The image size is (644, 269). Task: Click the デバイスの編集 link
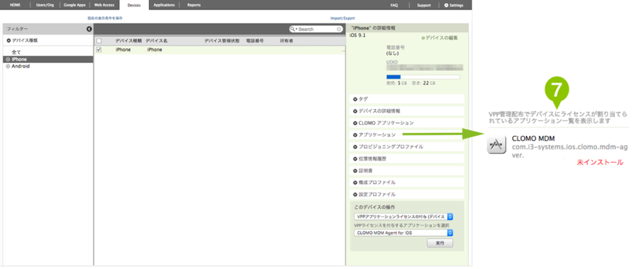pos(440,38)
